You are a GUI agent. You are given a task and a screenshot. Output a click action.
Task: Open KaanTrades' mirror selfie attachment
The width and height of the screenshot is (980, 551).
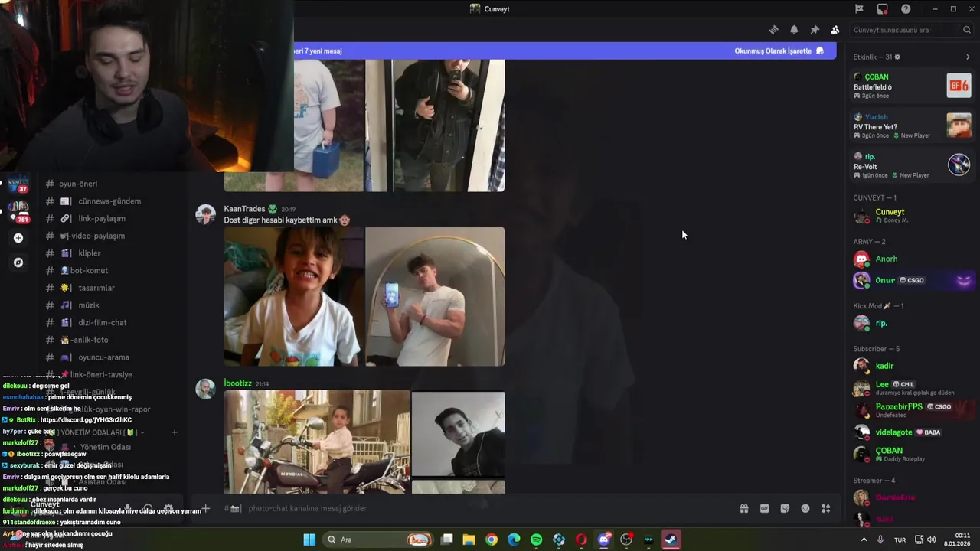point(435,296)
